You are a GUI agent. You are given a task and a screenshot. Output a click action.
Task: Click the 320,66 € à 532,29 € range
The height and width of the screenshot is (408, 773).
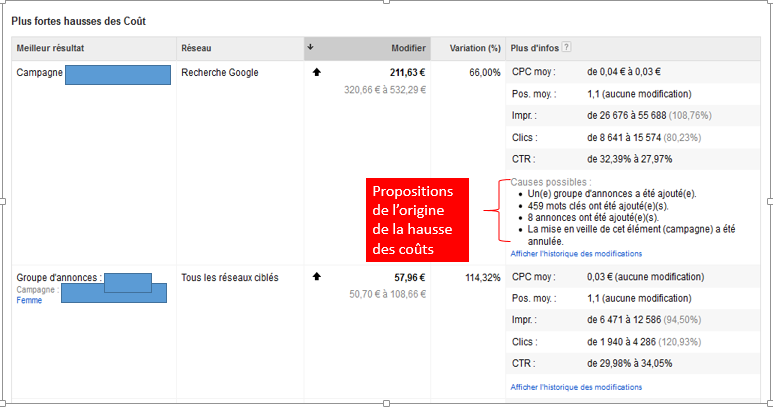[385, 90]
